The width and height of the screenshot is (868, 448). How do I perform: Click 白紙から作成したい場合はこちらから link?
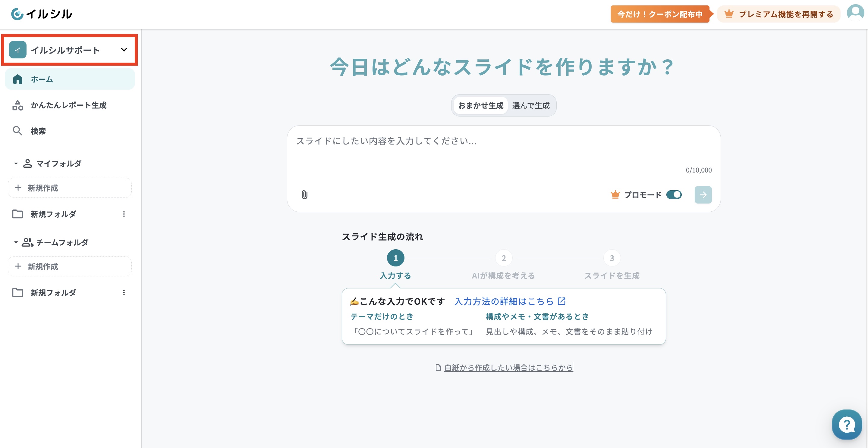pyautogui.click(x=508, y=368)
